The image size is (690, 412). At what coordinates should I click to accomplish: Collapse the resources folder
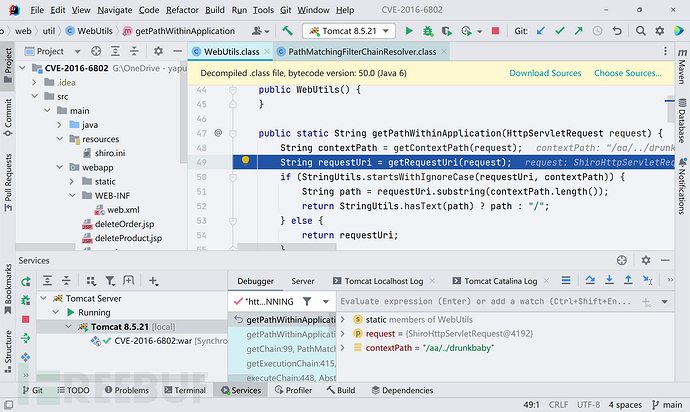59,139
